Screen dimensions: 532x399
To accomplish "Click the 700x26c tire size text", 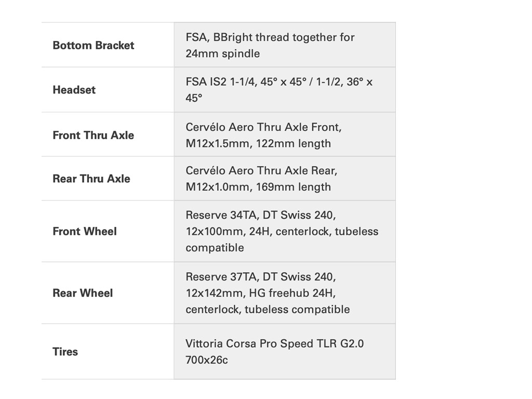I will pos(206,360).
